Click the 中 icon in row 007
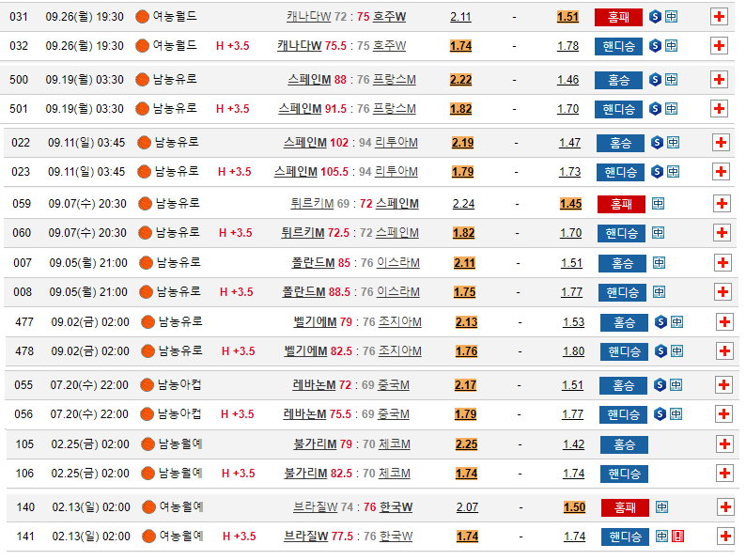The image size is (746, 560). coord(659,263)
